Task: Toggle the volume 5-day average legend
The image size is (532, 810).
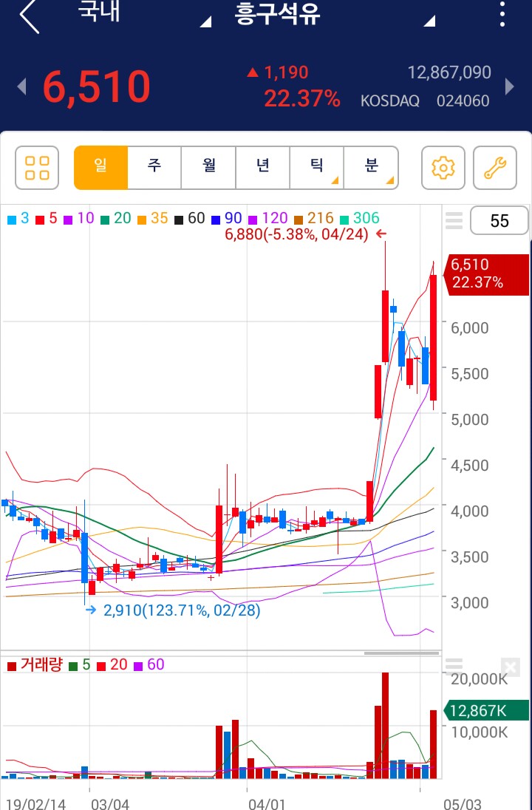Action: 80,664
